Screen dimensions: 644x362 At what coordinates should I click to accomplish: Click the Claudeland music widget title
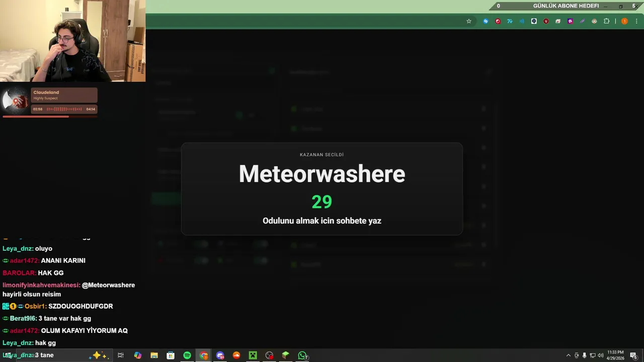point(46,93)
